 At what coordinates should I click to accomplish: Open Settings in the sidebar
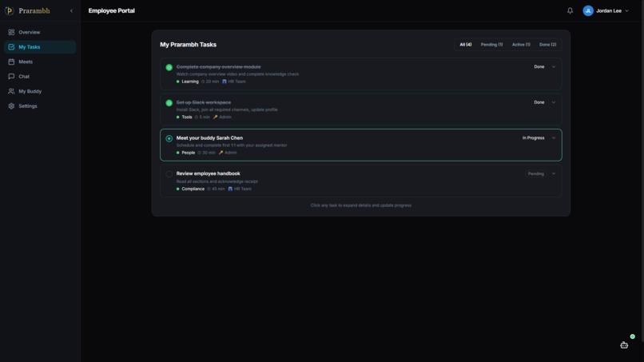pyautogui.click(x=40, y=106)
